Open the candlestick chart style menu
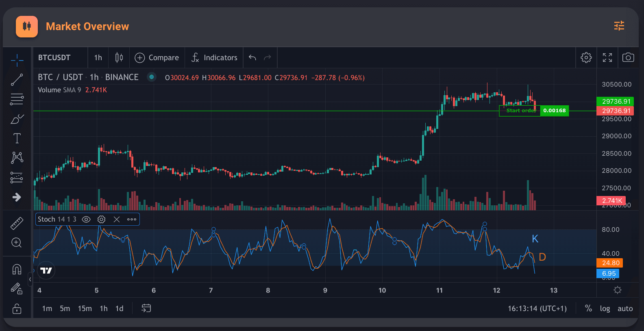 (119, 58)
